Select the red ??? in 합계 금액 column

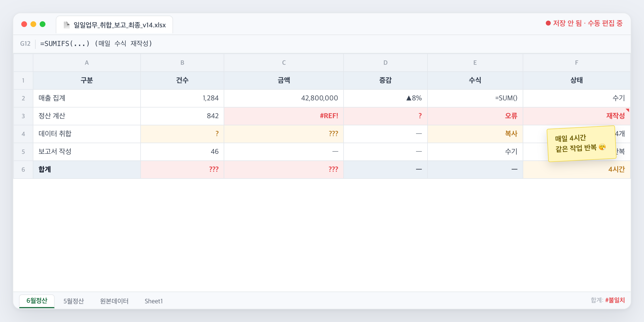click(x=284, y=170)
